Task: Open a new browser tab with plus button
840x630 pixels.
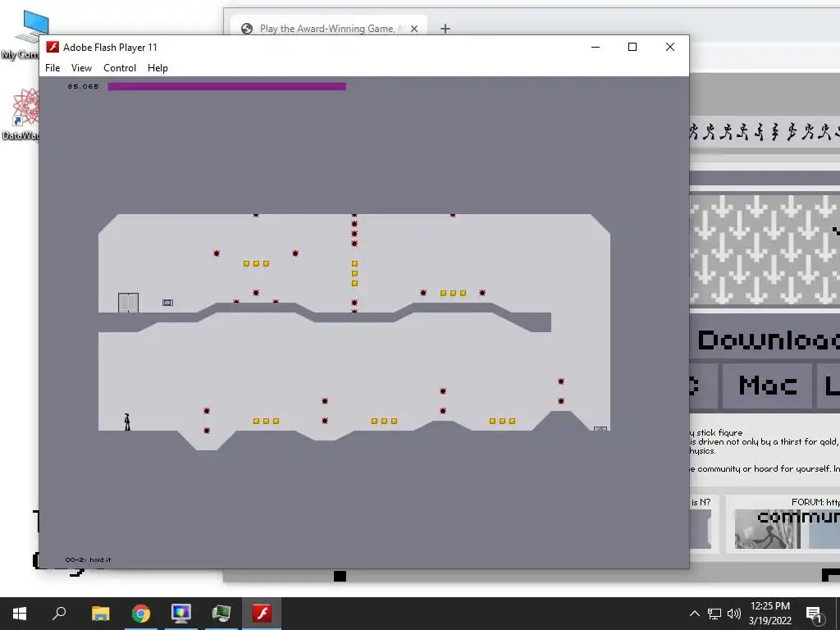Action: point(445,29)
